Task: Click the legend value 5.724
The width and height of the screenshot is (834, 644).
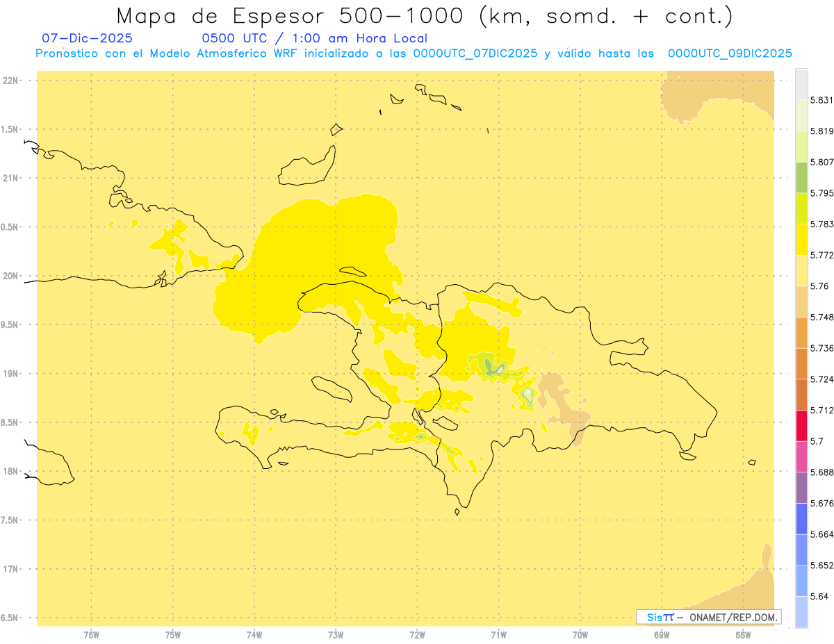Action: coord(822,379)
